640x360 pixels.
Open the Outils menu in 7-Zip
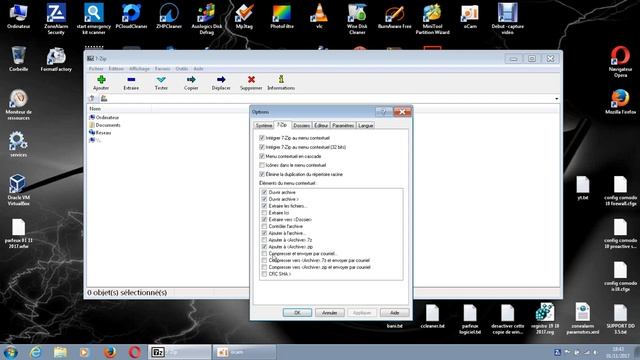click(x=182, y=69)
